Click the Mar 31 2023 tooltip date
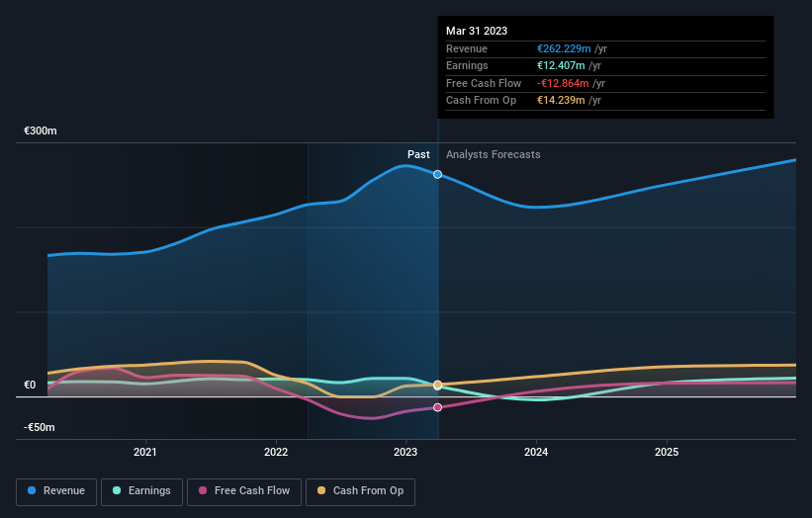812x518 pixels. (x=477, y=31)
